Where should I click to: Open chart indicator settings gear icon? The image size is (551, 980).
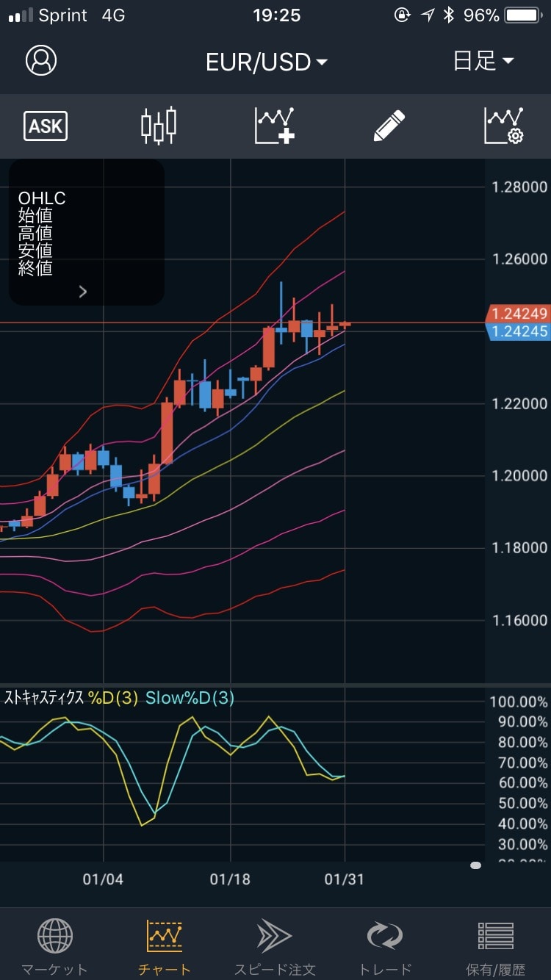pos(504,126)
